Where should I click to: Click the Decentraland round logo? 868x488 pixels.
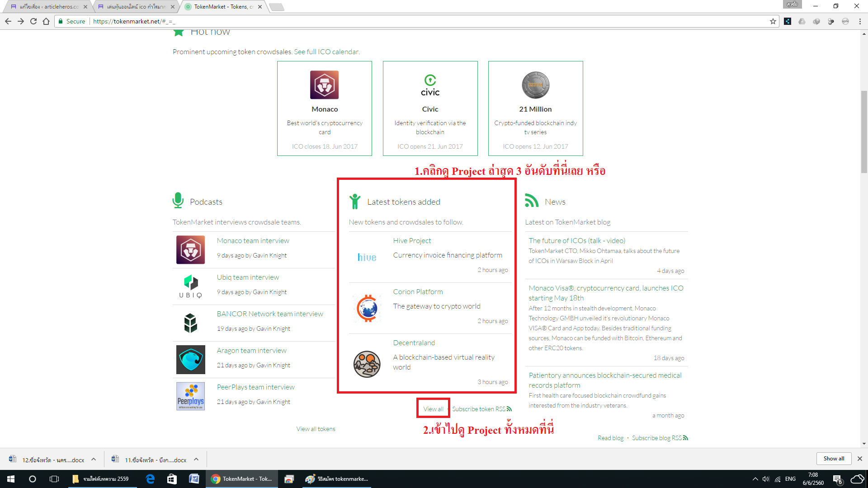point(367,364)
